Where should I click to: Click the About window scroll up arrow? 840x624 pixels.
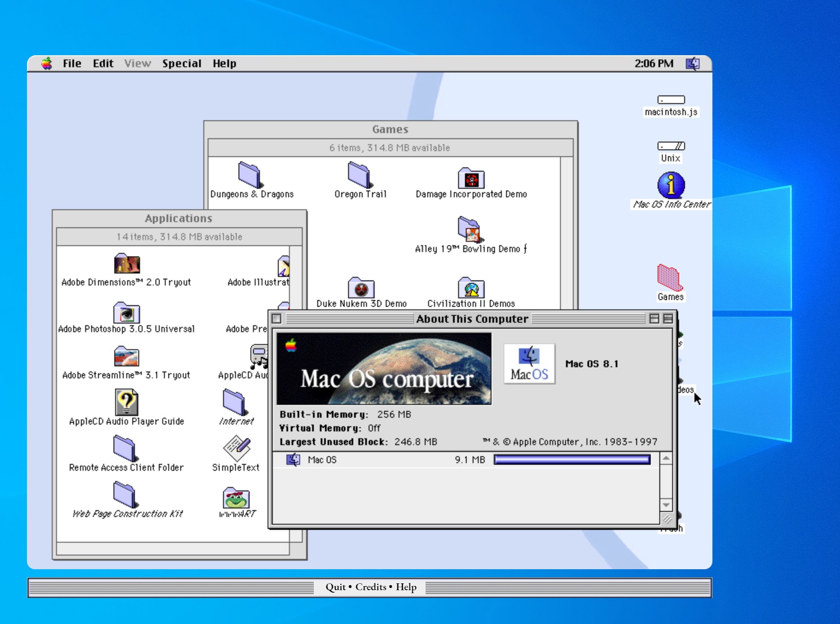coord(666,458)
